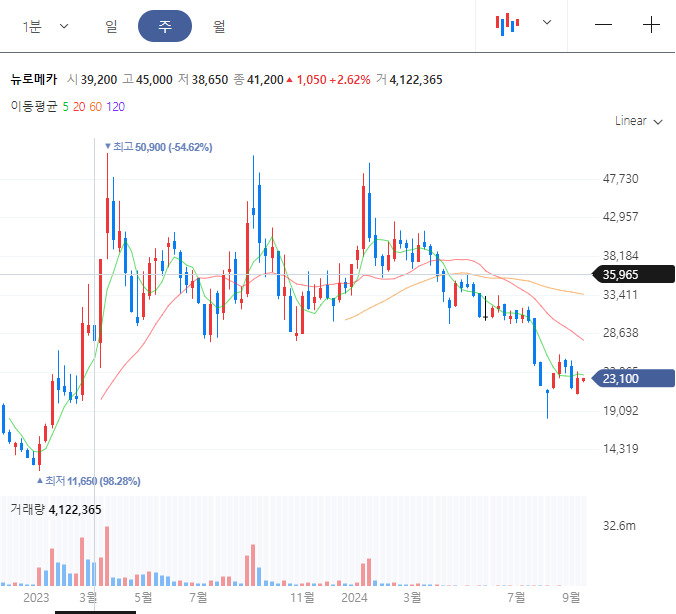Click the 2024 date axis label
The width and height of the screenshot is (676, 614).
tap(354, 598)
